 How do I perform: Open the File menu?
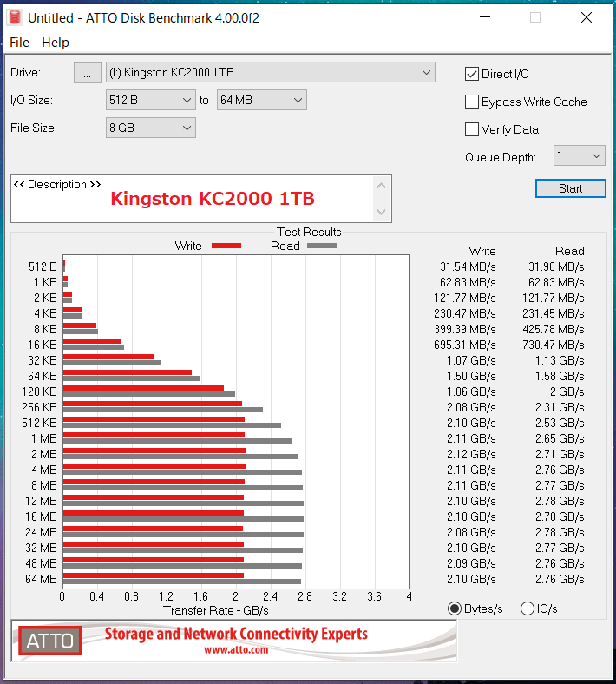(x=19, y=43)
